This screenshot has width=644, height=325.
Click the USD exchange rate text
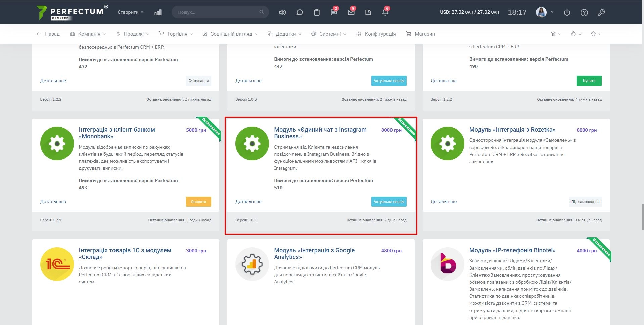(469, 12)
